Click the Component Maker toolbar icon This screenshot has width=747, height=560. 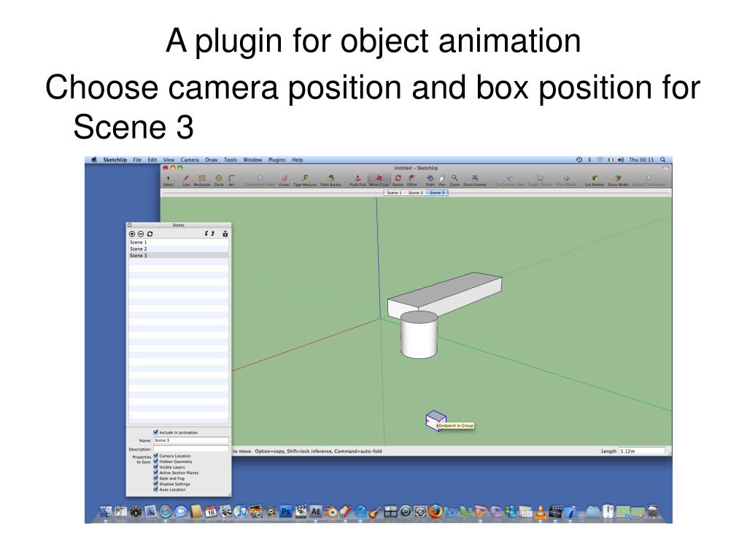260,179
